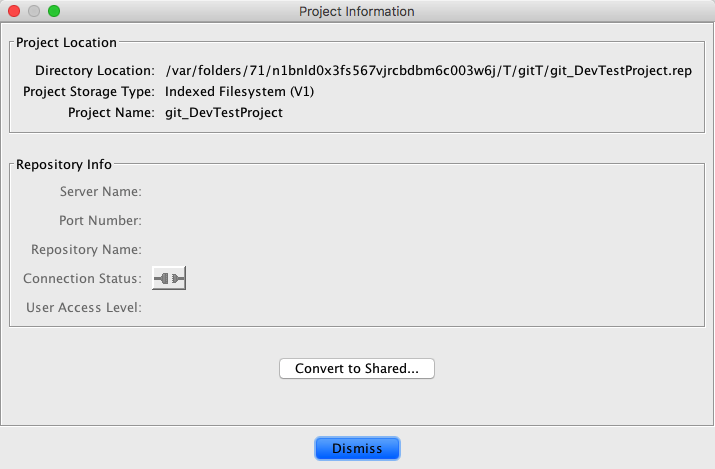Click the Repository Info group heading
The height and width of the screenshot is (469, 715).
pos(64,164)
